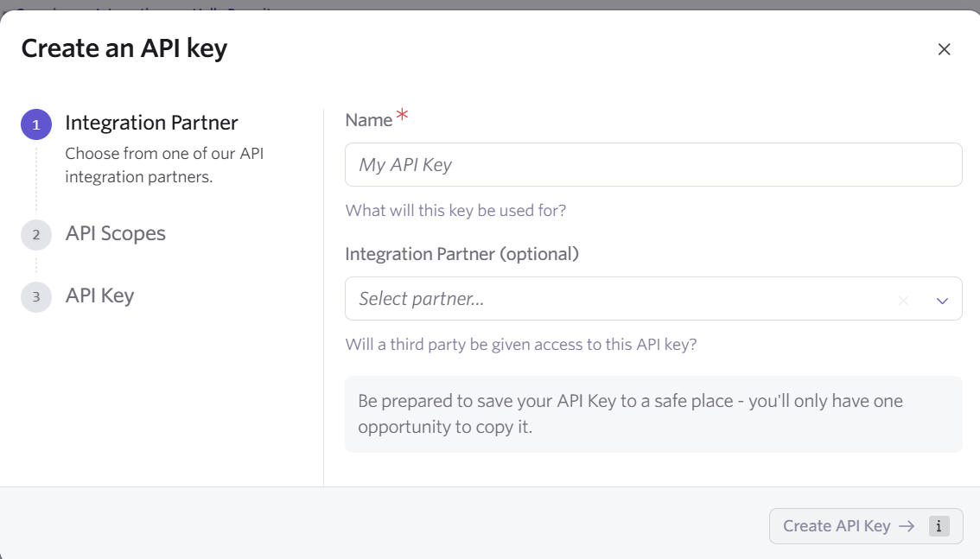The image size is (980, 559).
Task: Open the API Key step
Action: (x=100, y=295)
